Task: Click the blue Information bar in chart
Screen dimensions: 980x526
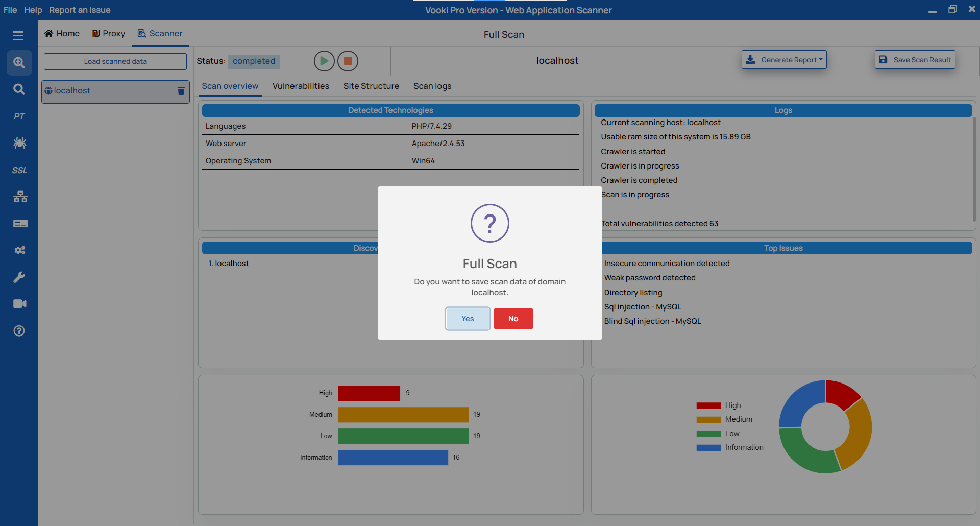Action: 393,458
